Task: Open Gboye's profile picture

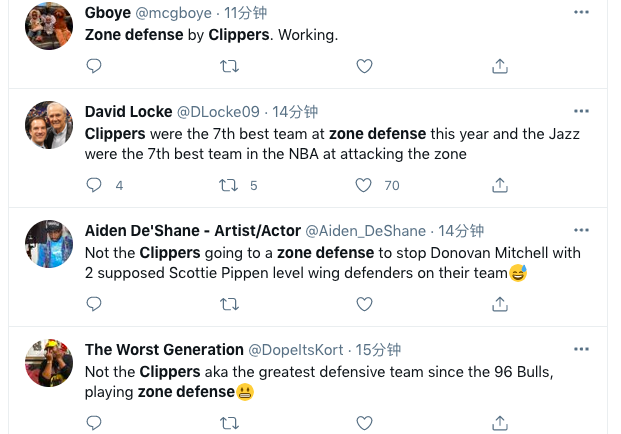Action: pyautogui.click(x=48, y=26)
